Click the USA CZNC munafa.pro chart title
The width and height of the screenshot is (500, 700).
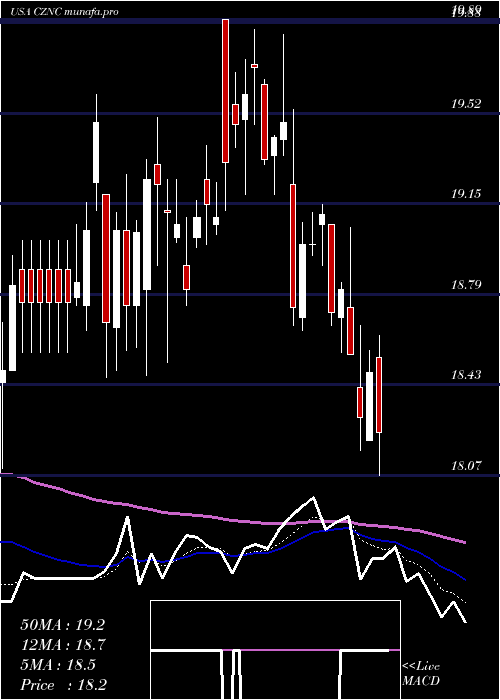click(65, 12)
